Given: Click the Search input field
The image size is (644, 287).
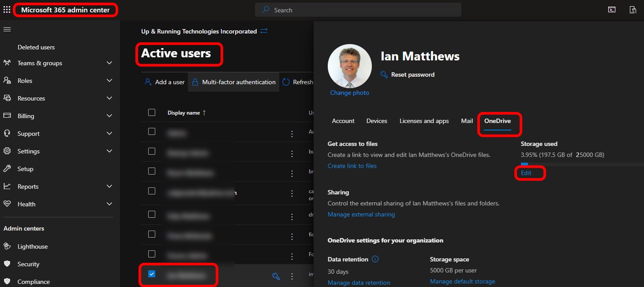Looking at the screenshot, I should [x=358, y=10].
